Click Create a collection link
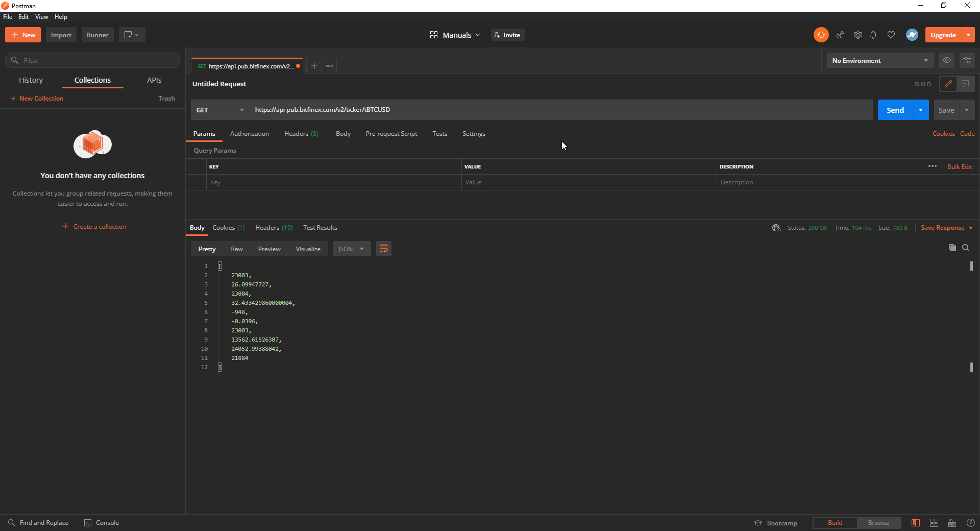 pyautogui.click(x=94, y=226)
